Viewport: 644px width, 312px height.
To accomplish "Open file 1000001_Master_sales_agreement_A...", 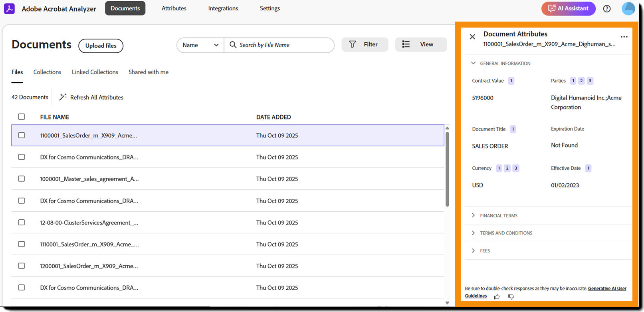I will 89,179.
